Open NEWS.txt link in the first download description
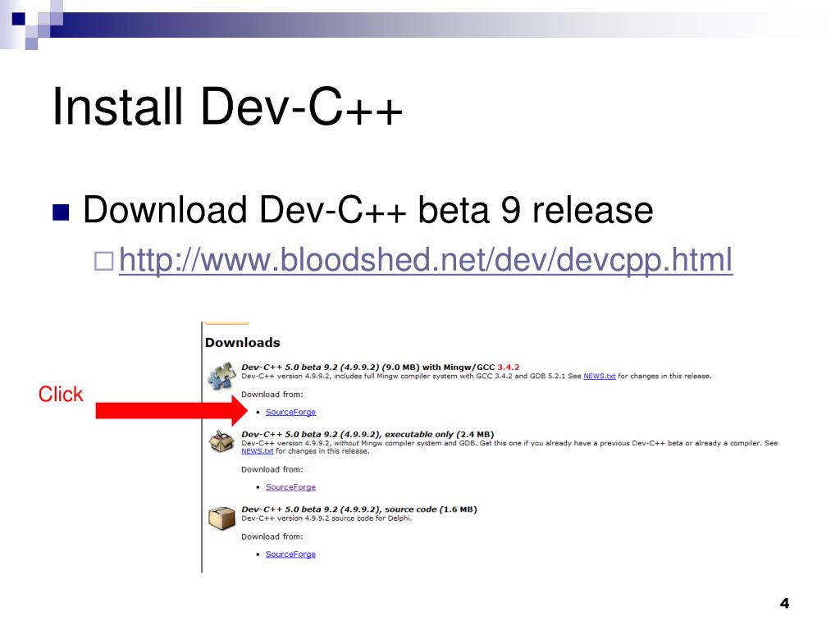 tap(599, 376)
